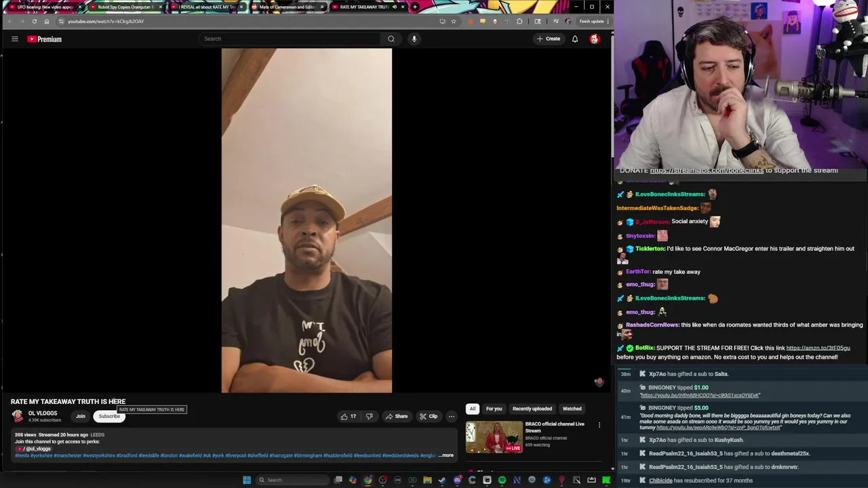Bookmark this page with star icon

[453, 21]
